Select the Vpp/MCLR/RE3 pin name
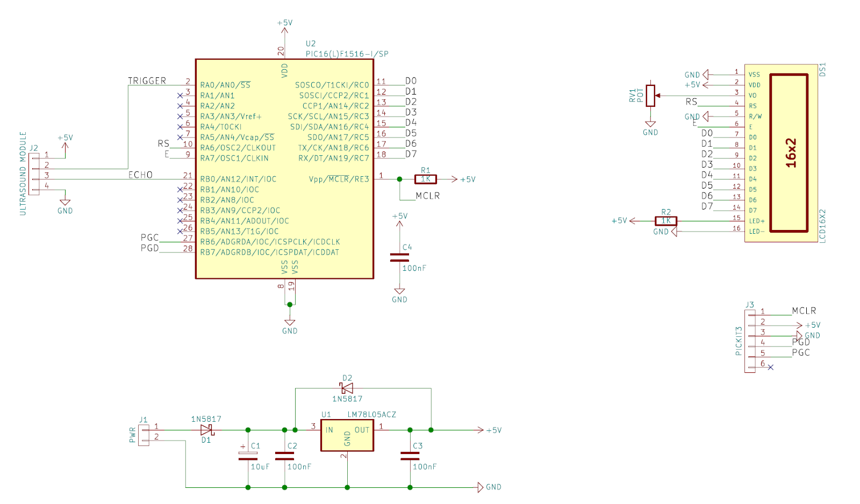 point(339,179)
